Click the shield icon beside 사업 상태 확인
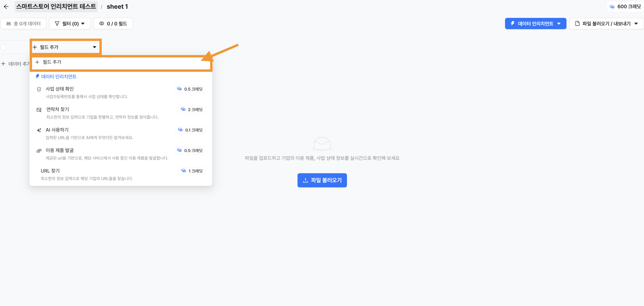Screen dimensions: 644x306 click(39, 89)
